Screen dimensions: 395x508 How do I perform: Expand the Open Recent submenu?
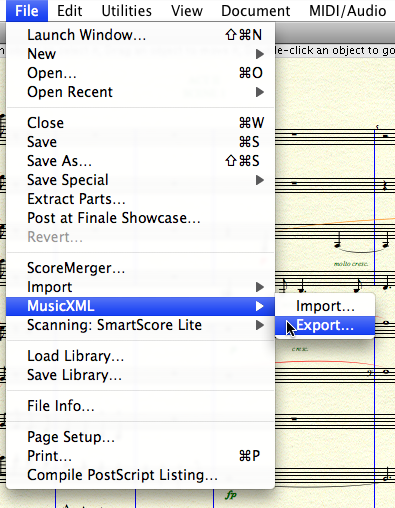click(x=140, y=92)
